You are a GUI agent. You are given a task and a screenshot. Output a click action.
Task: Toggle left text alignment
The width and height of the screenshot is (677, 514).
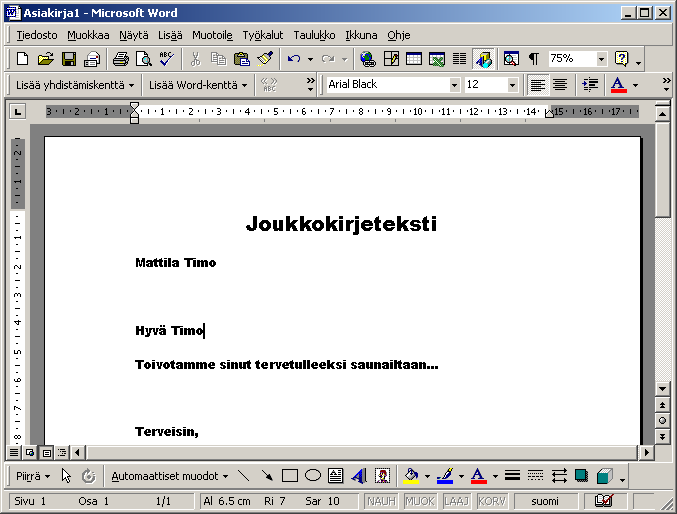537,85
